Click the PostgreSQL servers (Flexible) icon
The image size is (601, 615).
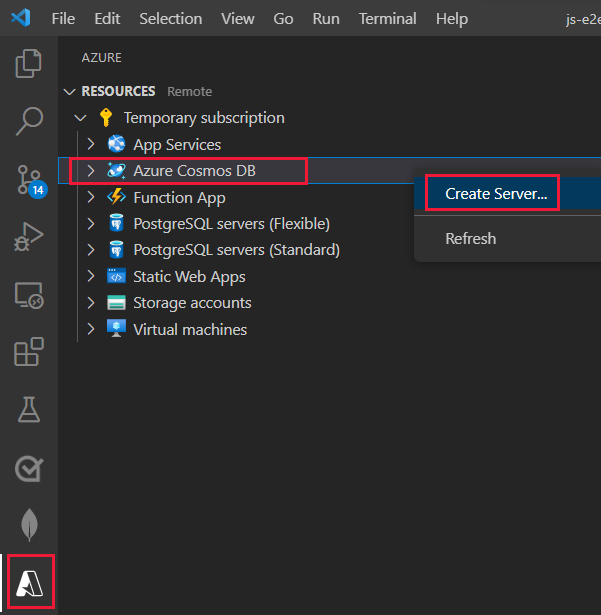pyautogui.click(x=117, y=224)
